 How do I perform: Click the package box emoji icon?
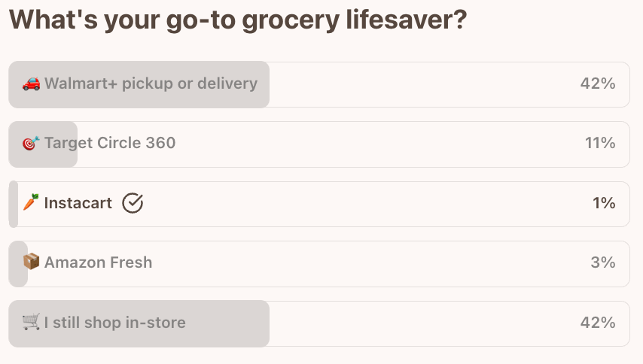[x=31, y=262]
